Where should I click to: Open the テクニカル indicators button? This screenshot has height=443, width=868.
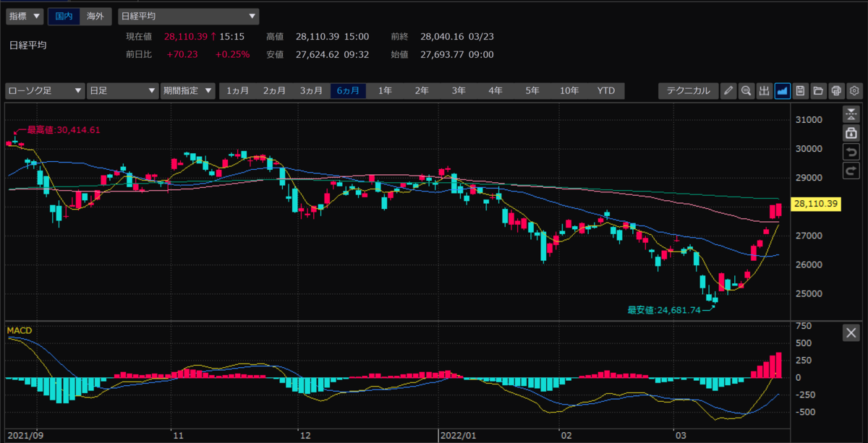(x=688, y=91)
